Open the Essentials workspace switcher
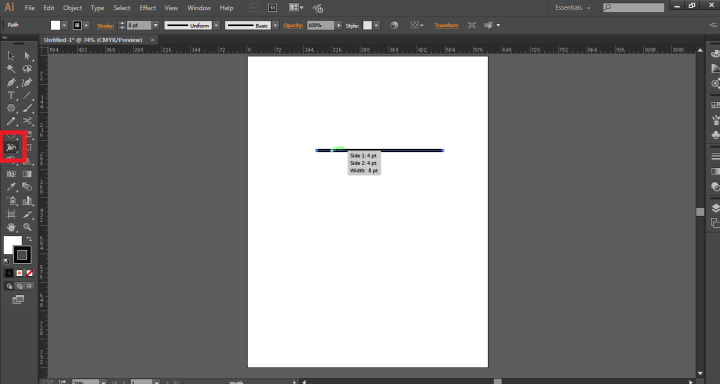This screenshot has height=384, width=720. 573,8
